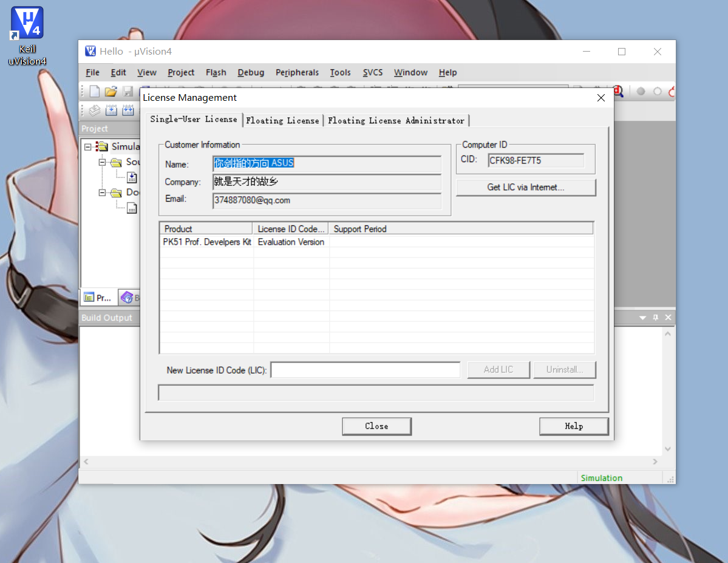Click the Support Period column header

coord(461,228)
